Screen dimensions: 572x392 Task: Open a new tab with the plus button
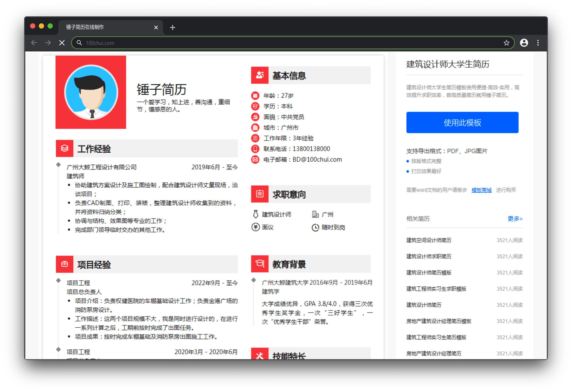(x=172, y=27)
